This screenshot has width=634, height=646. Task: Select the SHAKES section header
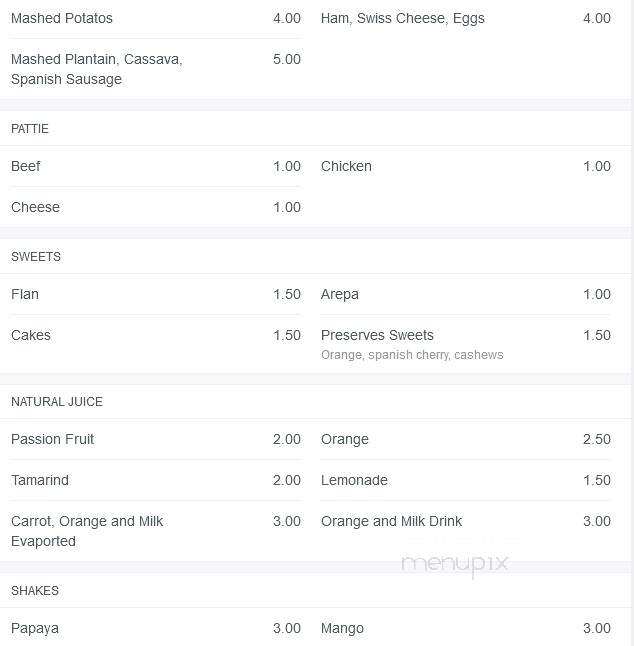point(35,591)
